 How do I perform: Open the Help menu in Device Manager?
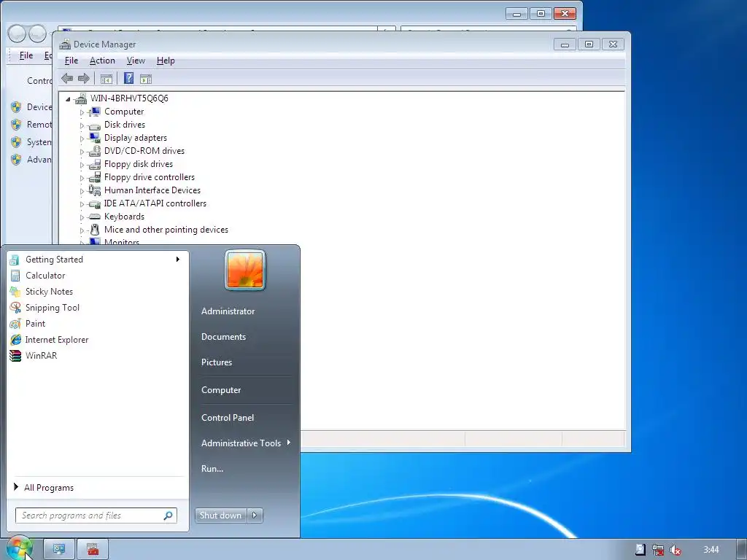click(166, 61)
